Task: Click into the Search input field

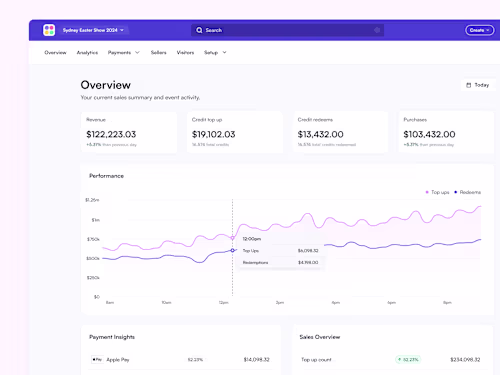Action: [x=287, y=30]
